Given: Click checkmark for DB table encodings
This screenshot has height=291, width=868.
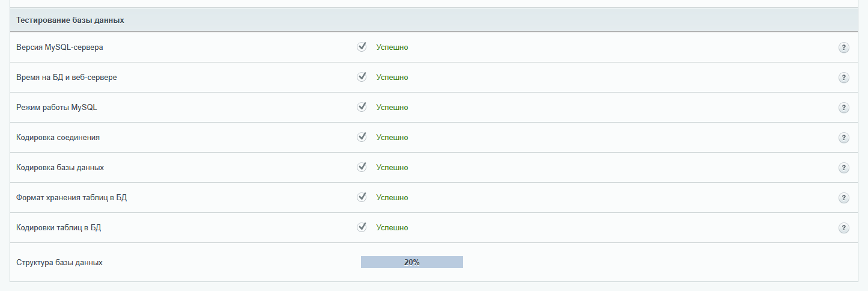Looking at the screenshot, I should pos(362,227).
